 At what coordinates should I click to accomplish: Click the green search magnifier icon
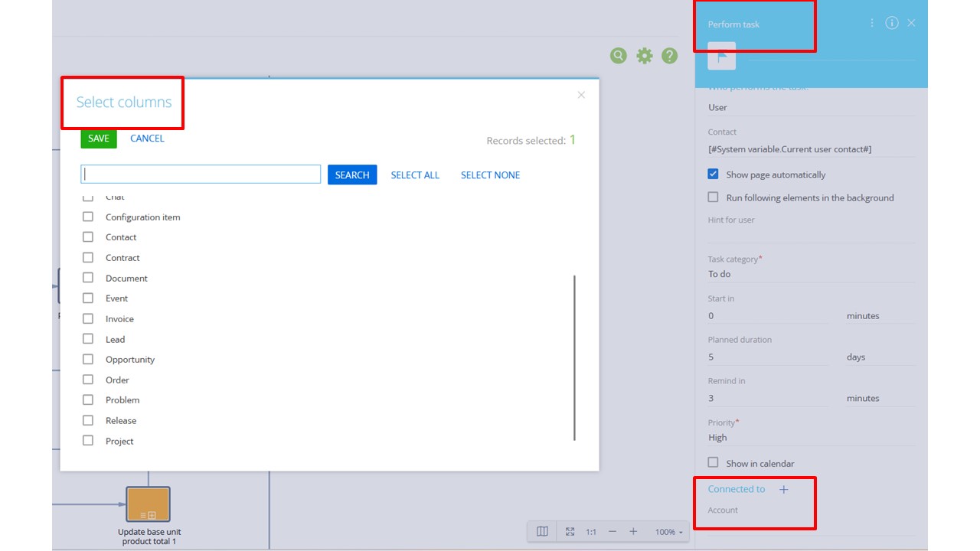(619, 55)
